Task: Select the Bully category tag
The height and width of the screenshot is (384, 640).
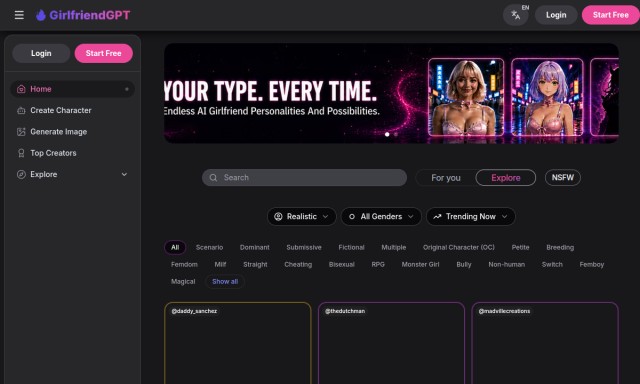Action: coord(464,264)
